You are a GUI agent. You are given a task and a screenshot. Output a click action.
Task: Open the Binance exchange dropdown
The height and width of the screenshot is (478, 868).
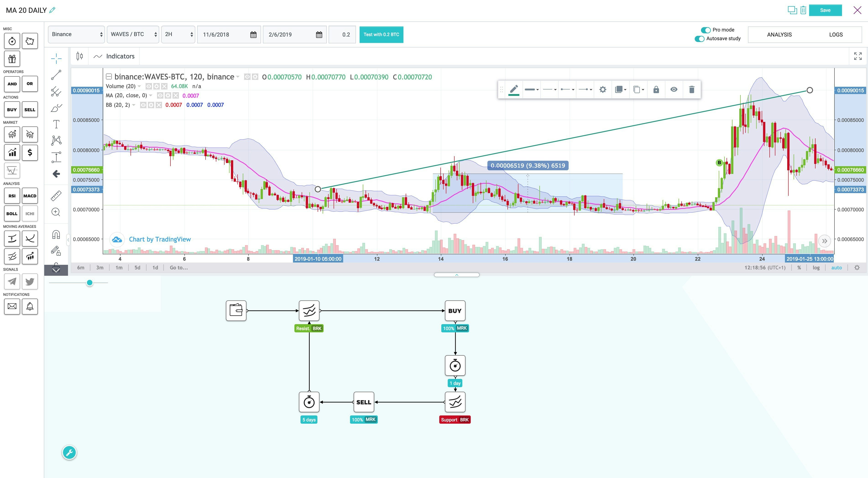[x=76, y=34]
